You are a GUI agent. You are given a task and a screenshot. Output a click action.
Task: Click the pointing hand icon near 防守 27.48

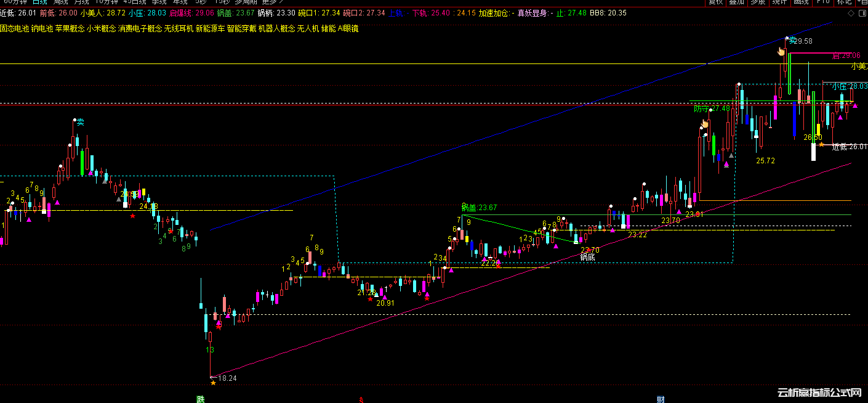click(704, 123)
